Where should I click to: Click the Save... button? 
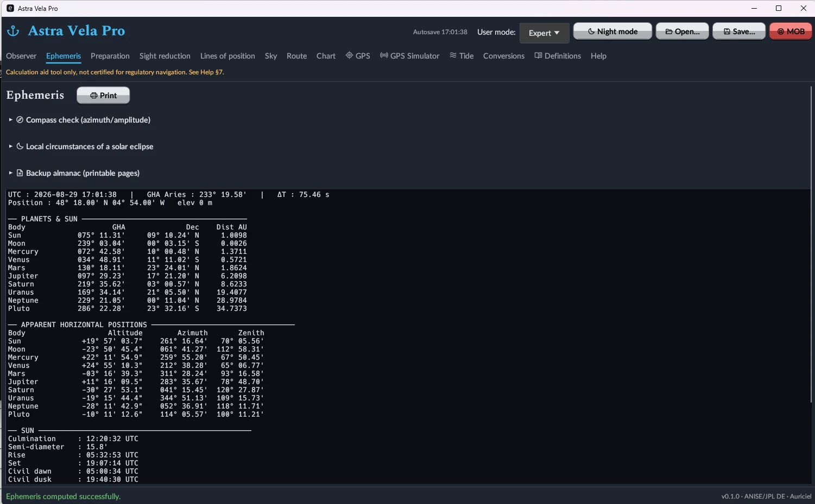click(x=739, y=31)
